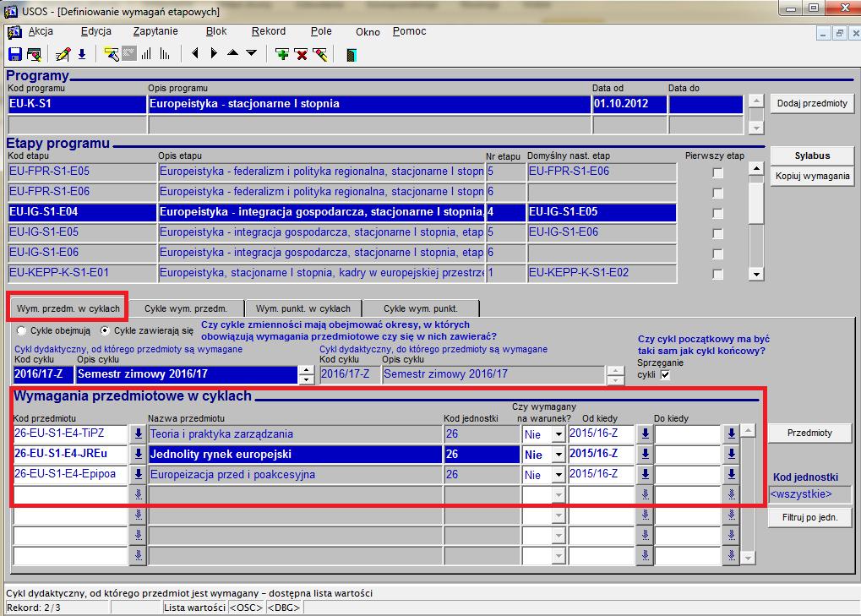Select the Wym. przedm. w cyklach tab
This screenshot has height=616, width=861.
(x=68, y=308)
